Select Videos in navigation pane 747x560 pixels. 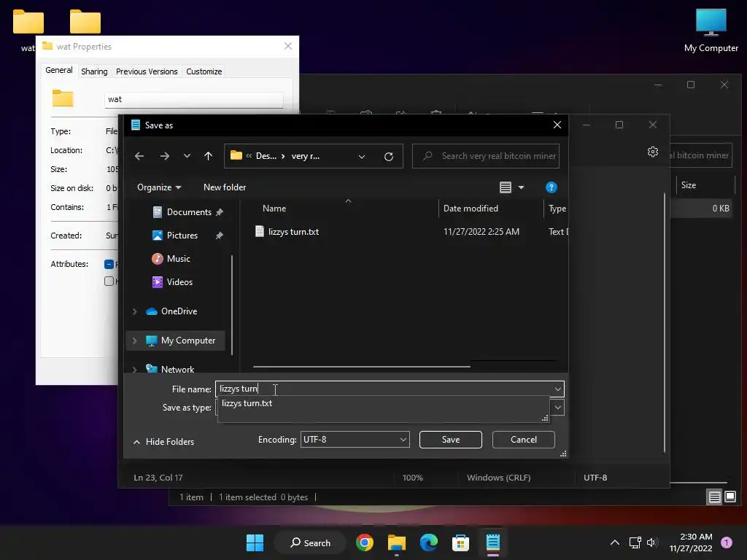[179, 282]
